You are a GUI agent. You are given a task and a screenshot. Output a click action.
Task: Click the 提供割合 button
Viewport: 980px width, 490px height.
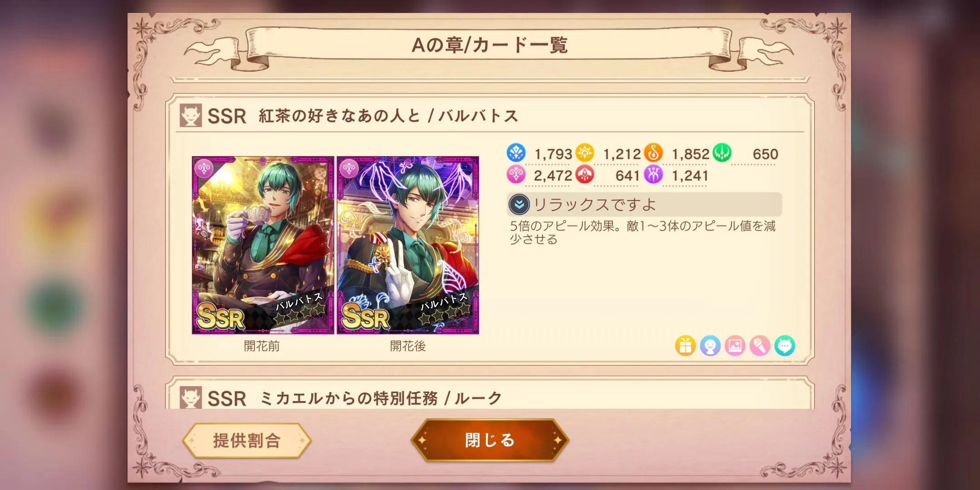246,441
